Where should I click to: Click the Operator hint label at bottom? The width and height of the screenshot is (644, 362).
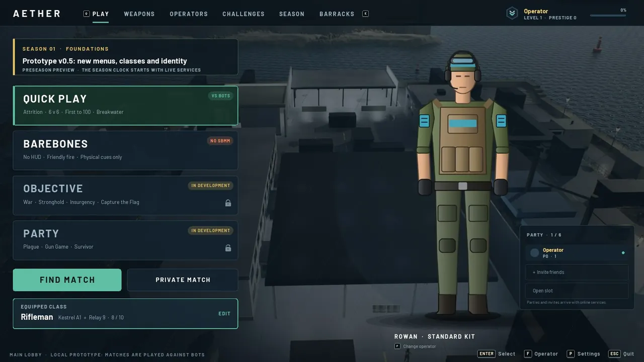(546, 354)
